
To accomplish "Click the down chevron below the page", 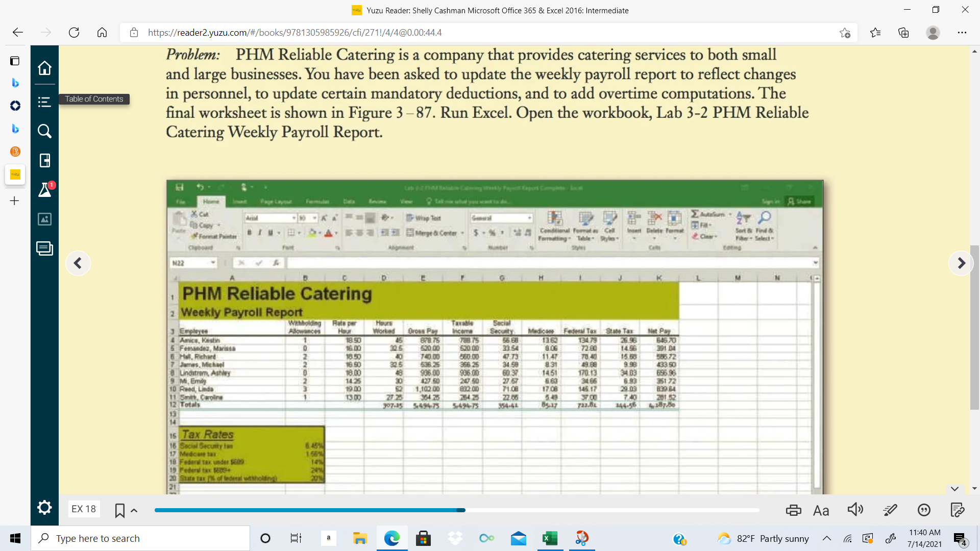I will click(954, 489).
